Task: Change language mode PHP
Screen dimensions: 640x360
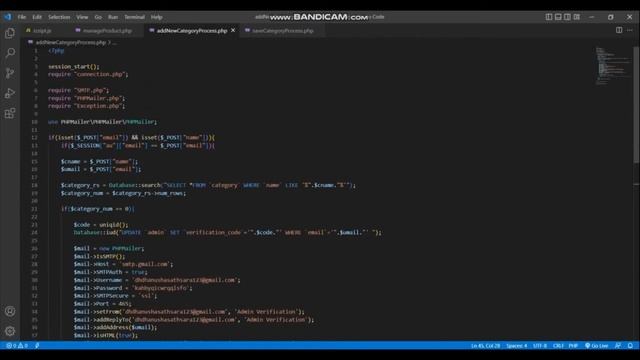Action: pos(573,346)
